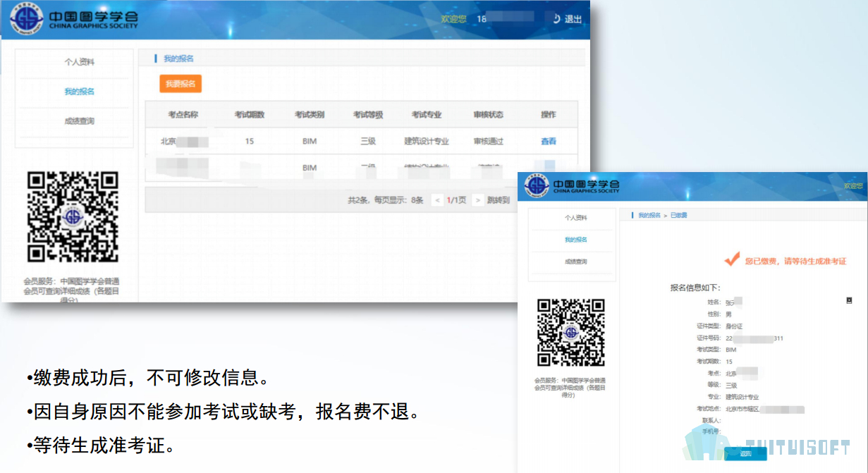Click 共2条,每页显示:8条 pagination text
This screenshot has width=868, height=473.
coord(386,200)
